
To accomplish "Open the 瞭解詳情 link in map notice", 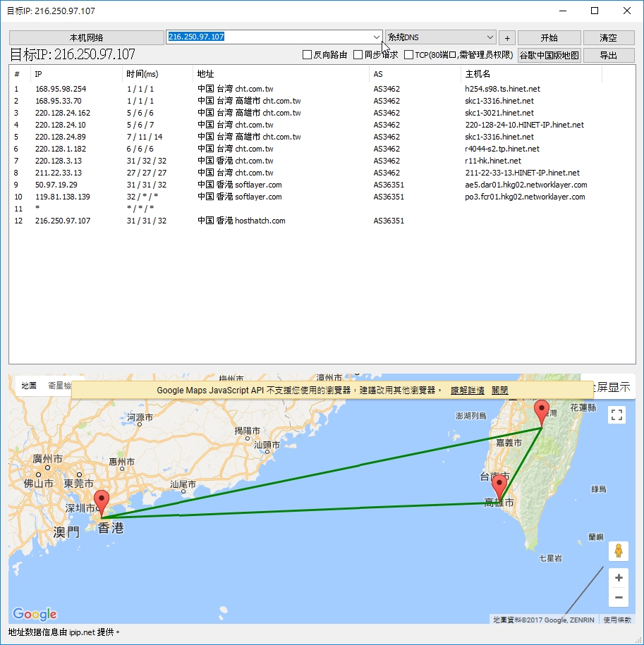I will 468,391.
